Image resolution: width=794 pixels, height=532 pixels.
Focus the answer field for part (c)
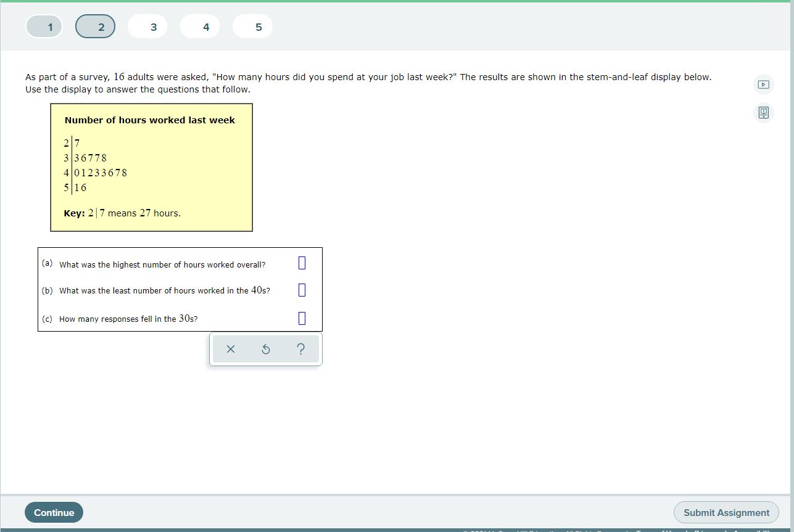[x=302, y=318]
